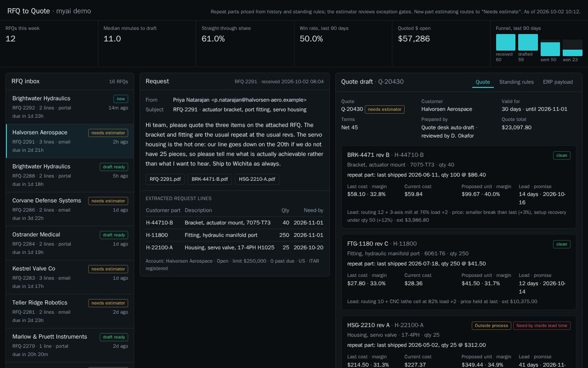Image resolution: width=588 pixels, height=368 pixels.
Task: Click the received bar in the funnel chart
Action: pos(505,42)
